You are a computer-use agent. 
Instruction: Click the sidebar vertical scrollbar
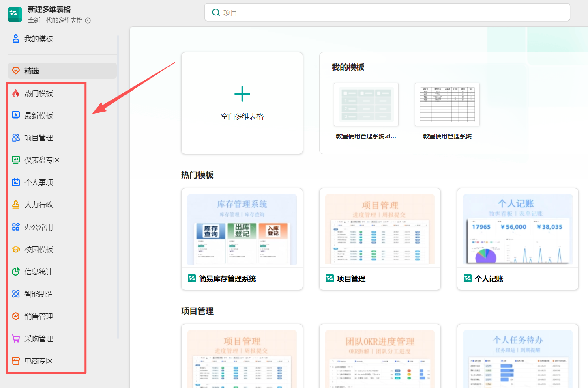[x=118, y=187]
